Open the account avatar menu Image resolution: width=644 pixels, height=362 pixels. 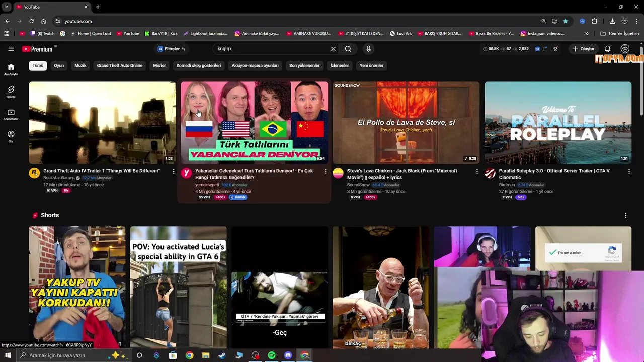[x=625, y=49]
